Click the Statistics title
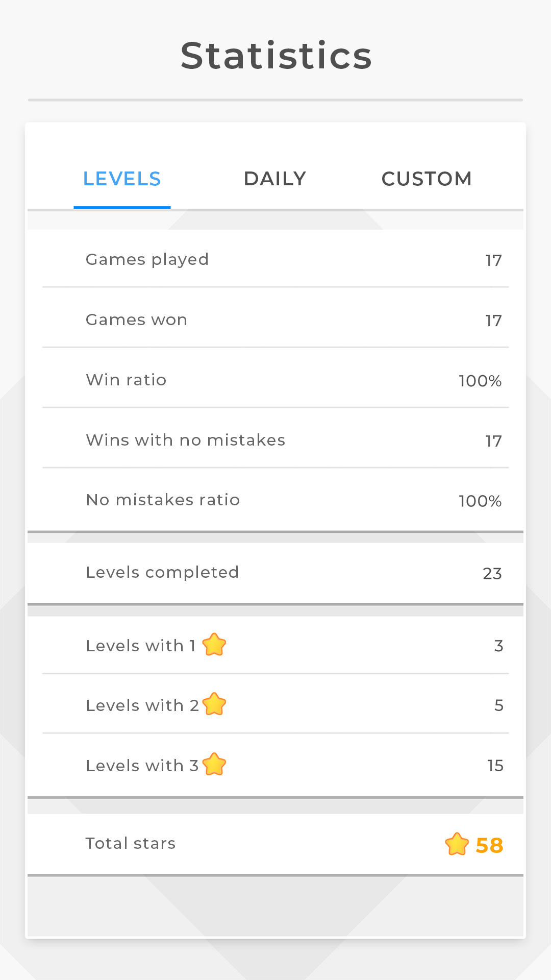Screen dimensions: 551x980 point(275,56)
